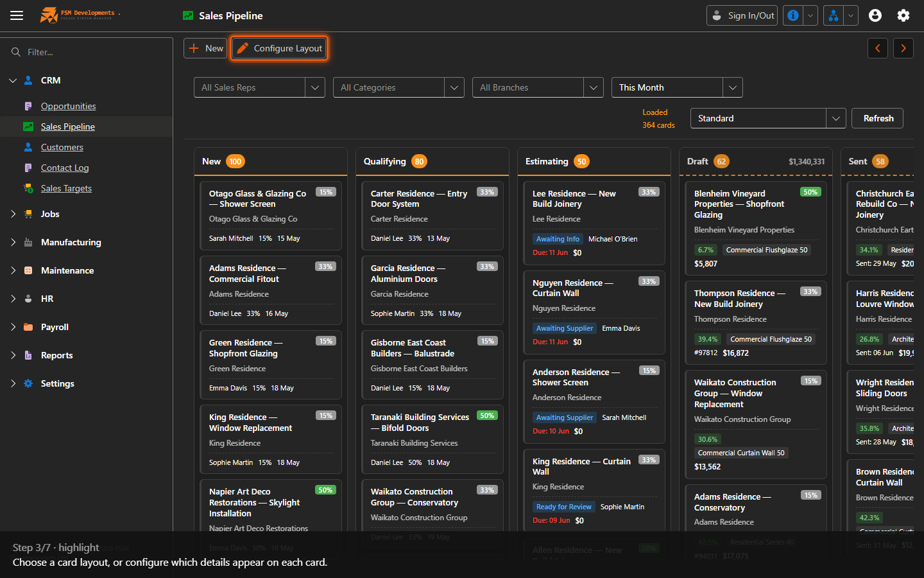Open the settings gear icon in header
The image size is (924, 578).
[903, 15]
